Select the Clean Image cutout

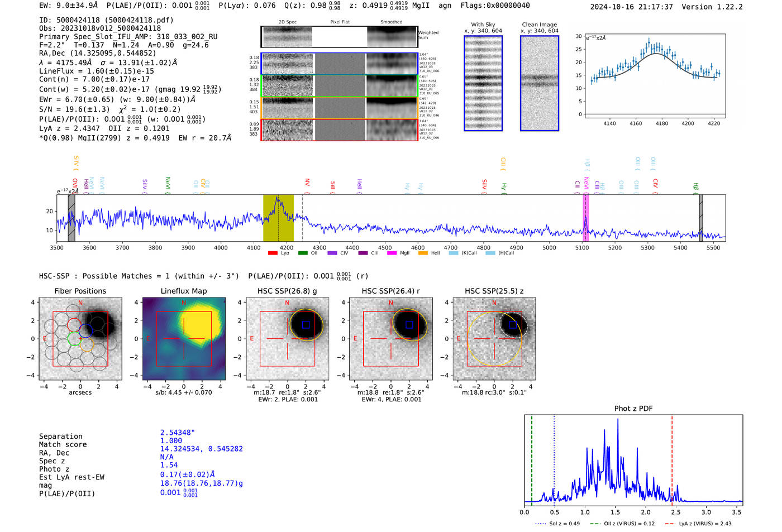coord(540,83)
